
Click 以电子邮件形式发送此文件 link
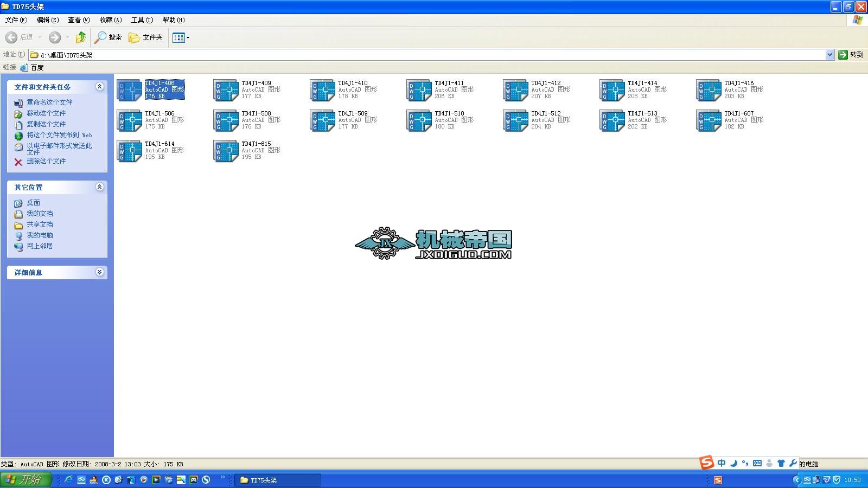(60, 149)
